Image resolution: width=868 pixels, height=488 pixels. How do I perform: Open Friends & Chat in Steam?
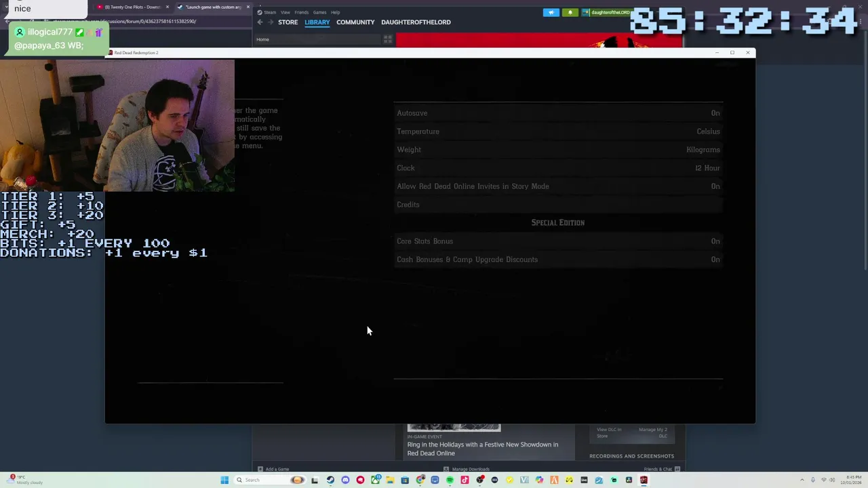pos(662,469)
